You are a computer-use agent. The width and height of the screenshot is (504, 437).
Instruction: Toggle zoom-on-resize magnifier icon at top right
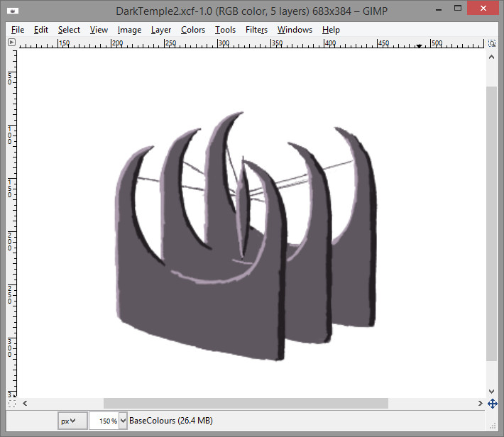[492, 43]
